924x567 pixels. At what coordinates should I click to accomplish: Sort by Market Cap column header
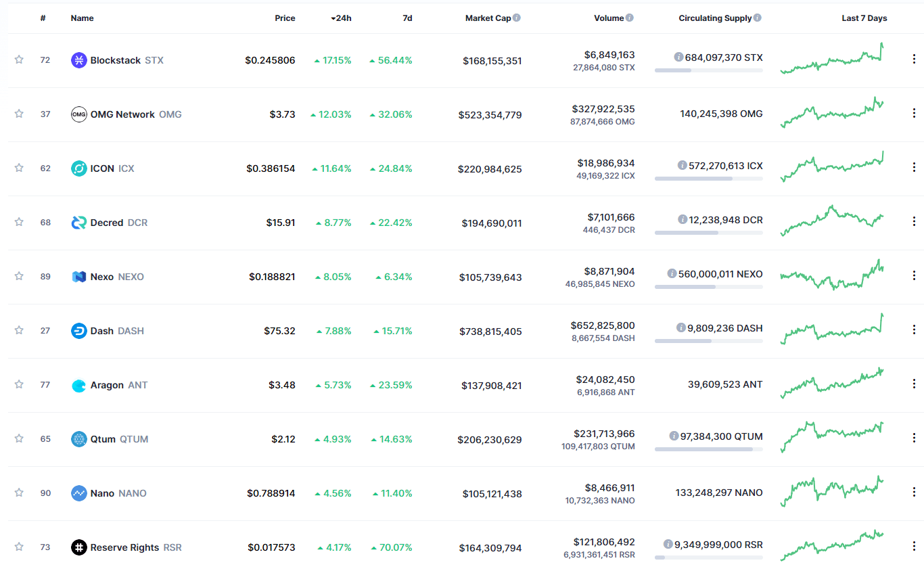tap(488, 18)
